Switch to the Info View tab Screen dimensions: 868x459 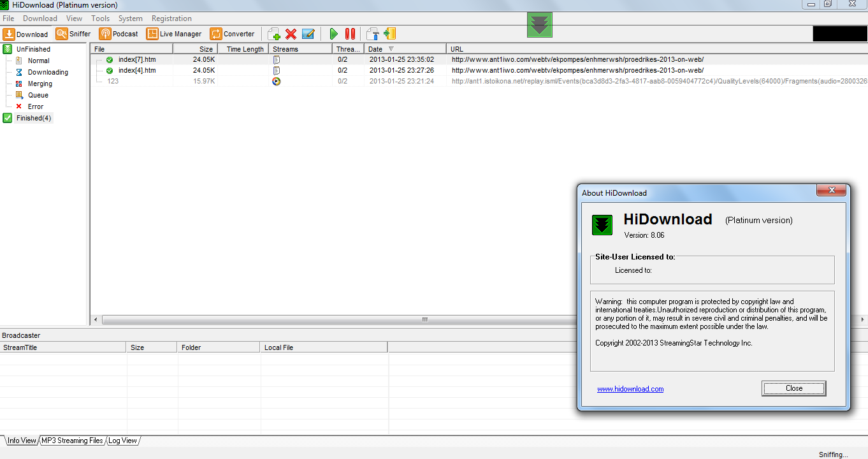tap(22, 441)
